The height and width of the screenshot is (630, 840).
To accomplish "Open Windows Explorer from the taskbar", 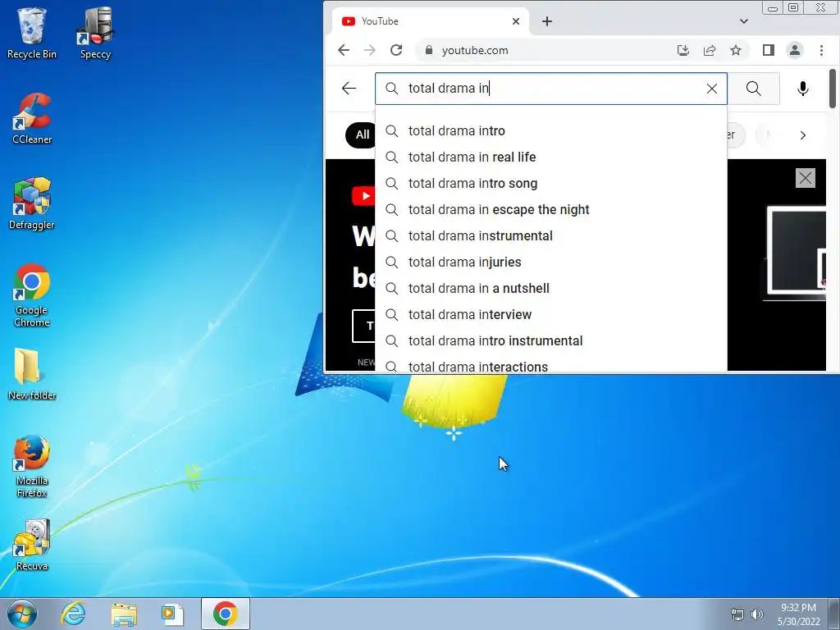I will click(124, 614).
